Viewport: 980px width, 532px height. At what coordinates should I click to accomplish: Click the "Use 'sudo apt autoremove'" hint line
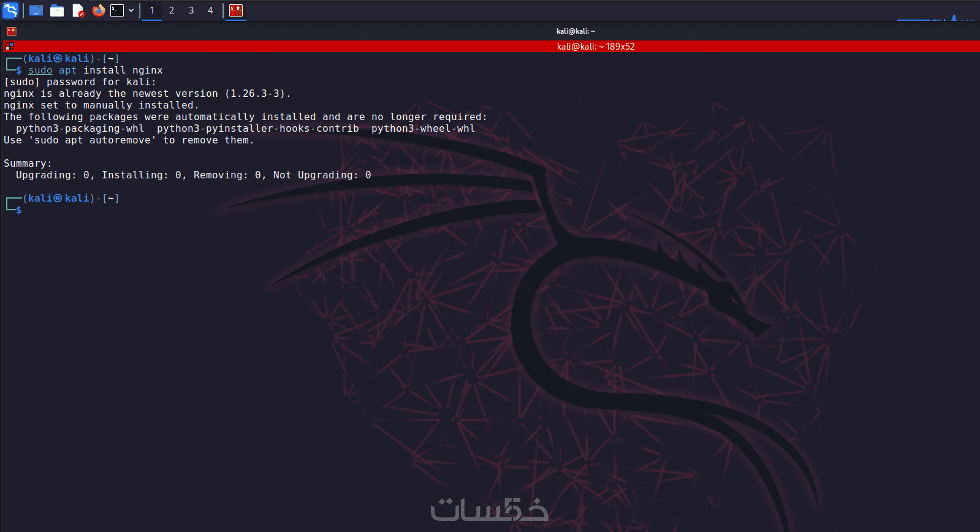pyautogui.click(x=129, y=140)
